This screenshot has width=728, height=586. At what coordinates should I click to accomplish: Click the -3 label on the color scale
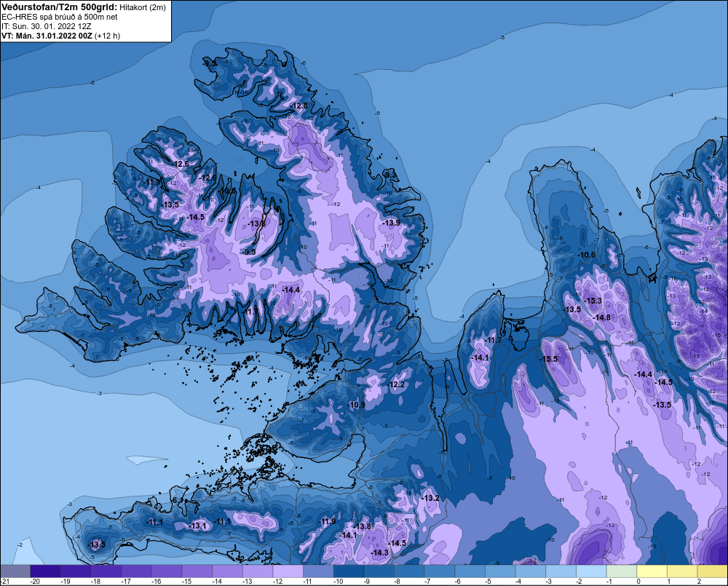549,582
